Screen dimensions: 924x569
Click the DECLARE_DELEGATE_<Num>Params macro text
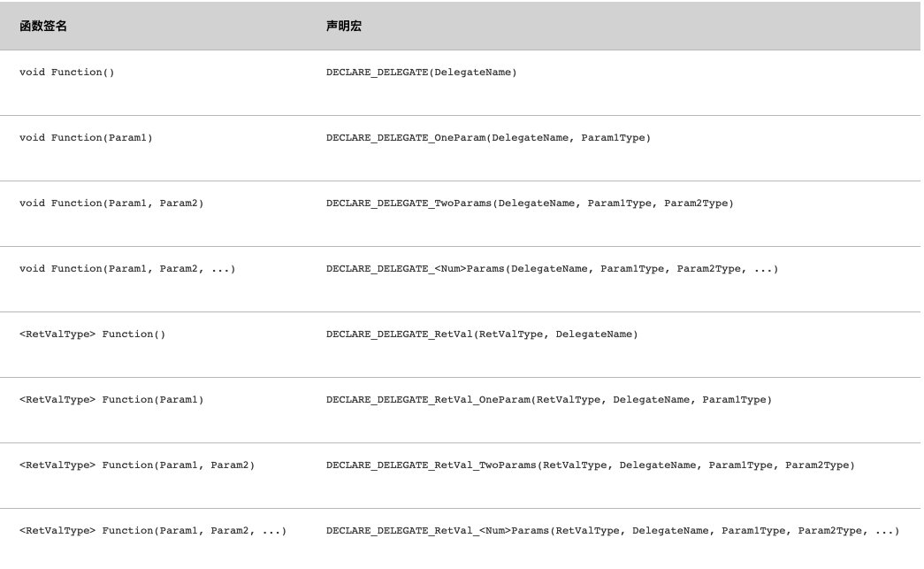click(x=552, y=268)
